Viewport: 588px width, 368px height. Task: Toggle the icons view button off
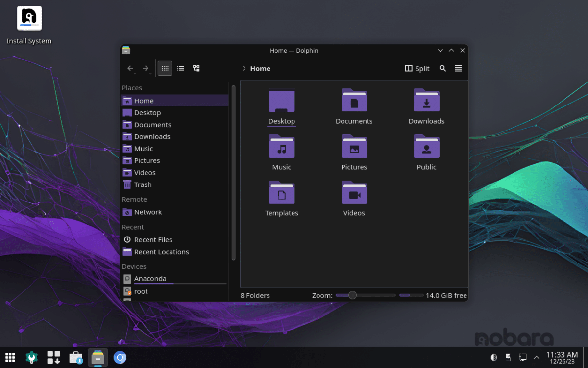[165, 68]
